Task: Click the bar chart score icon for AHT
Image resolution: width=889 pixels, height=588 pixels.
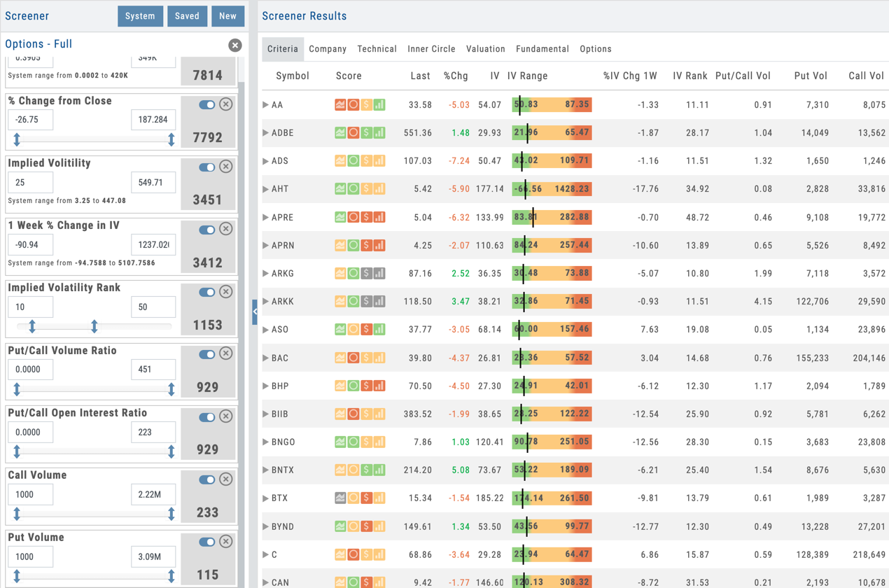Action: [379, 189]
